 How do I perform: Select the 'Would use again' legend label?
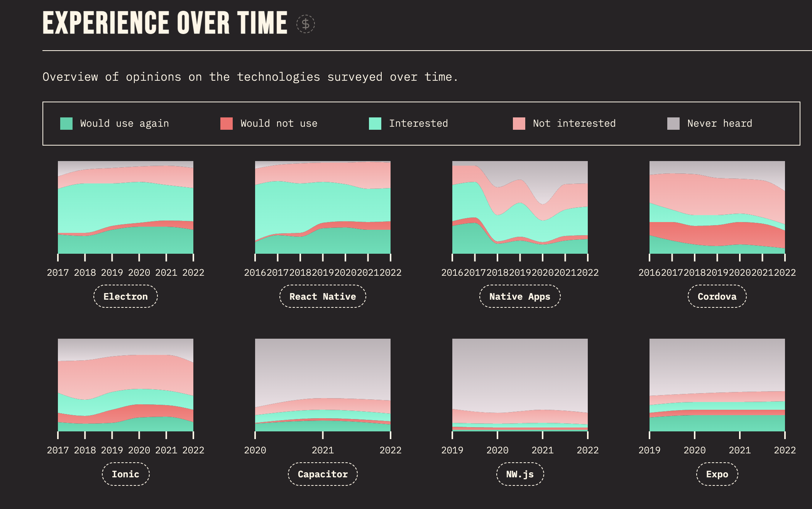(x=125, y=124)
